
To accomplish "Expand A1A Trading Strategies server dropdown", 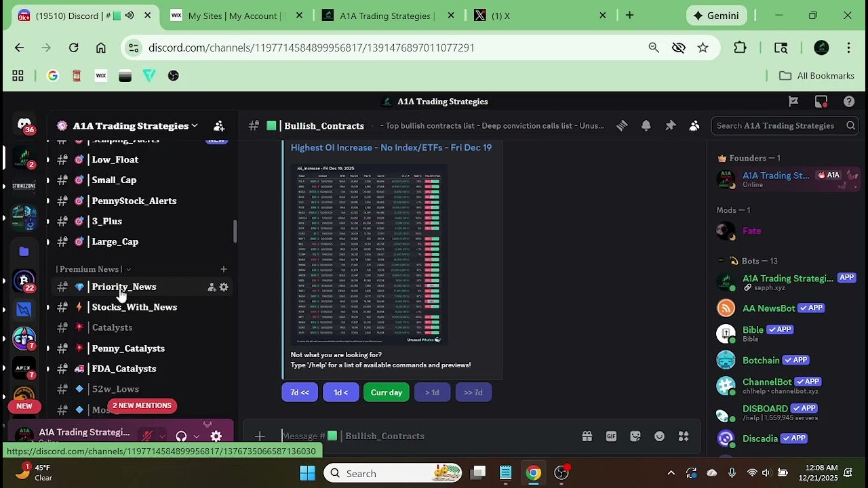I will 194,125.
